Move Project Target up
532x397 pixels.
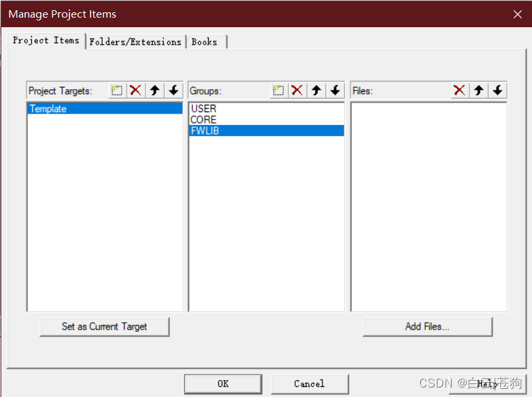[154, 90]
